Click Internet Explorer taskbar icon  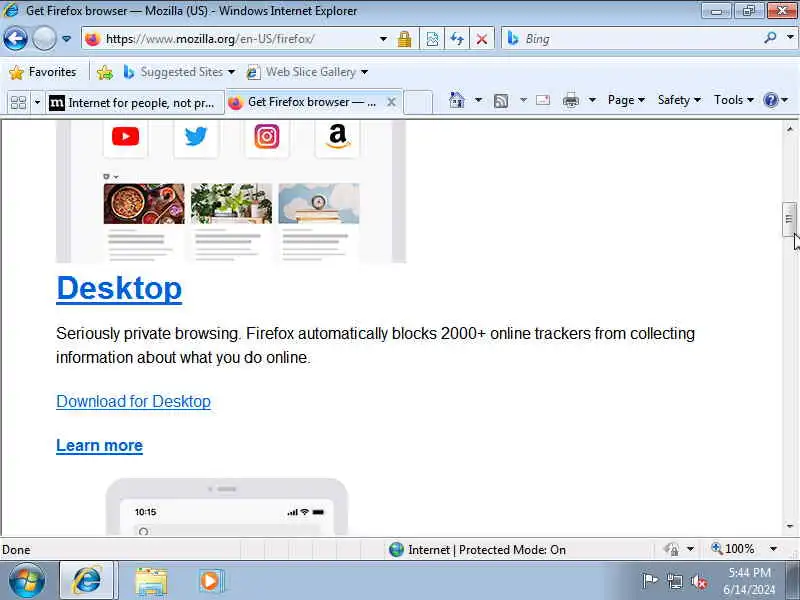87,581
